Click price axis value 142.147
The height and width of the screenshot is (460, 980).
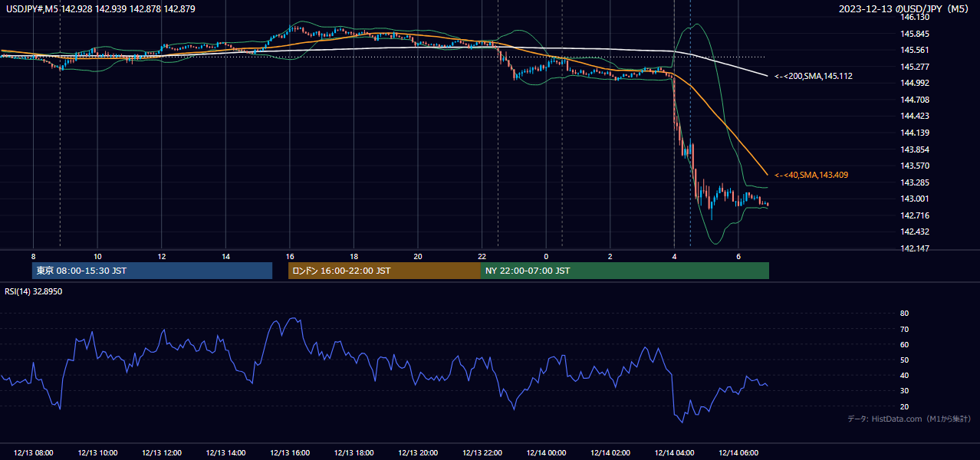[916, 248]
